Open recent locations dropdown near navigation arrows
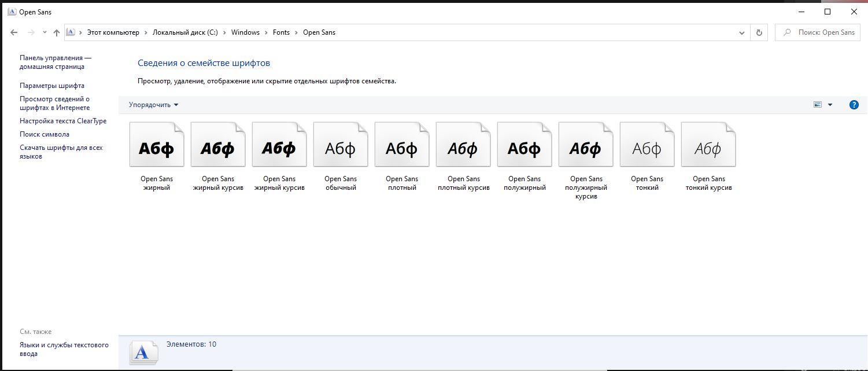 pyautogui.click(x=45, y=32)
